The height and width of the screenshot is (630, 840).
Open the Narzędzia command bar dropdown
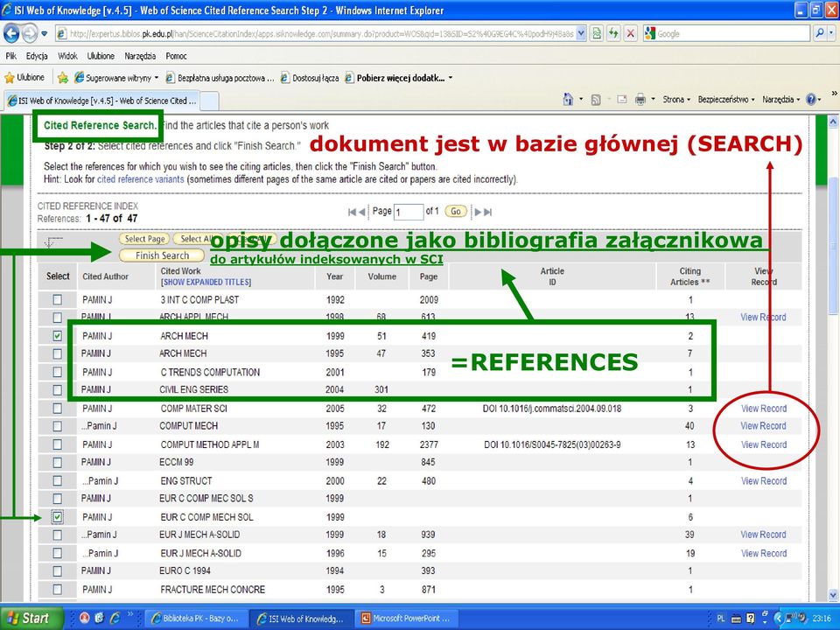pos(781,100)
